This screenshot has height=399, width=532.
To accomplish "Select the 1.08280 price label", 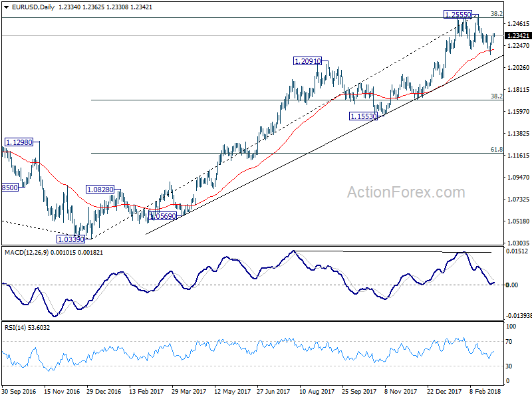I will coord(100,190).
